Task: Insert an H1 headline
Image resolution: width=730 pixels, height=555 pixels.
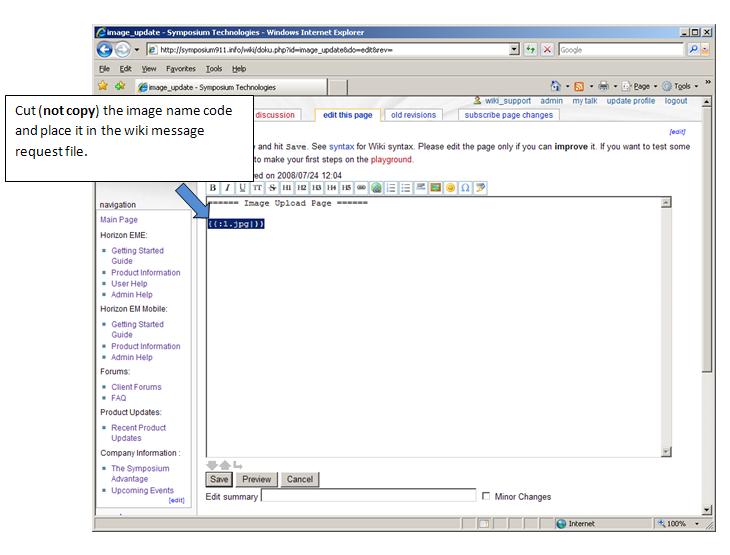Action: (x=286, y=187)
